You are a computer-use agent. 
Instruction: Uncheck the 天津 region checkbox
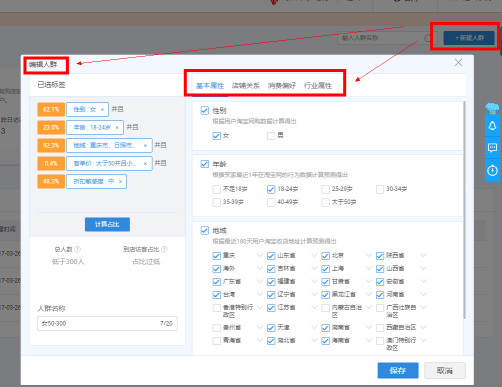pyautogui.click(x=271, y=328)
